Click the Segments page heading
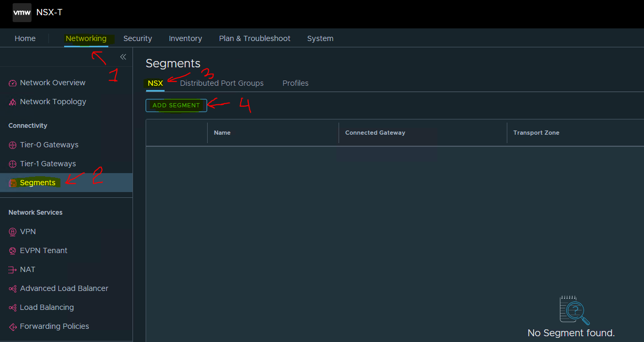The height and width of the screenshot is (342, 644). pos(173,63)
